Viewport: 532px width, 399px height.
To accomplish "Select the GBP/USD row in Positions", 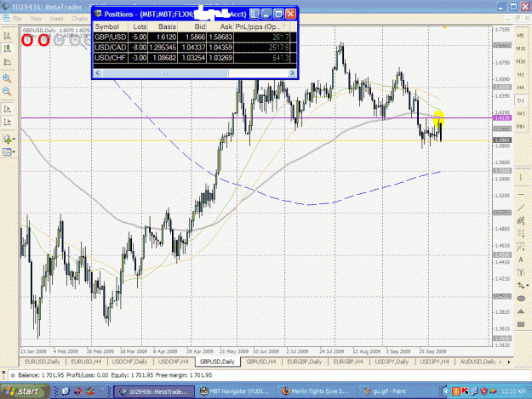I will tap(195, 37).
